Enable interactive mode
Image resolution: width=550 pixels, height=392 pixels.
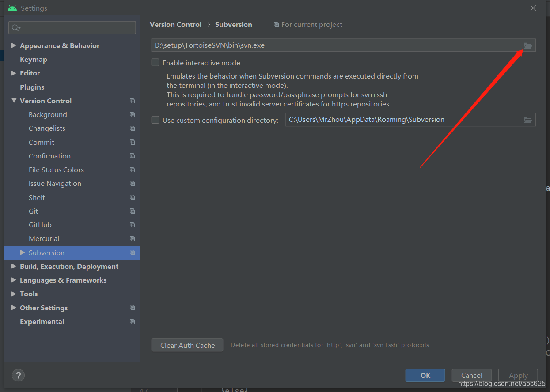pos(155,62)
